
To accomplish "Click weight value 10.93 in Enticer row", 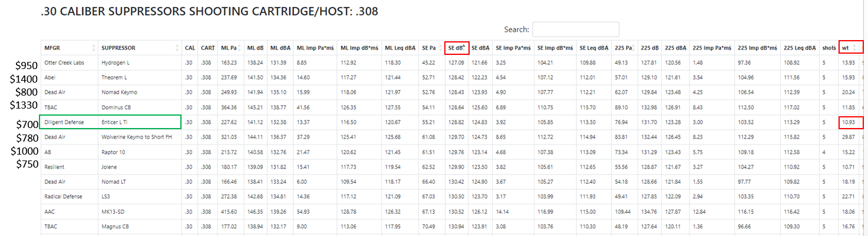I will 851,122.
